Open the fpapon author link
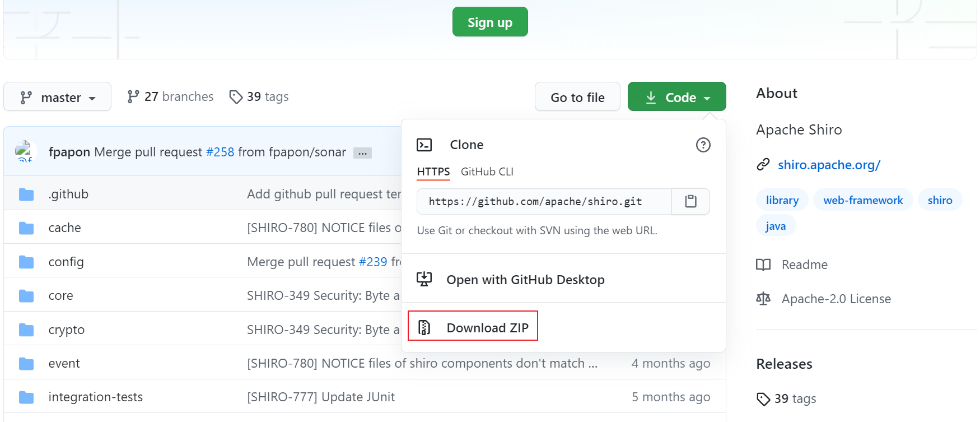Screen dimensions: 980x422 pyautogui.click(x=69, y=152)
